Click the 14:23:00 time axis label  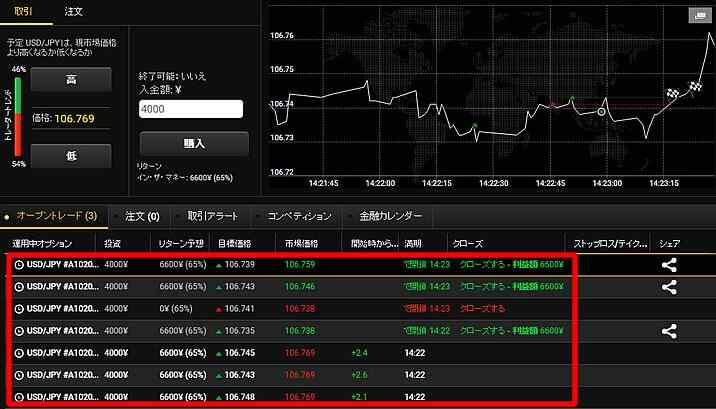[x=607, y=183]
